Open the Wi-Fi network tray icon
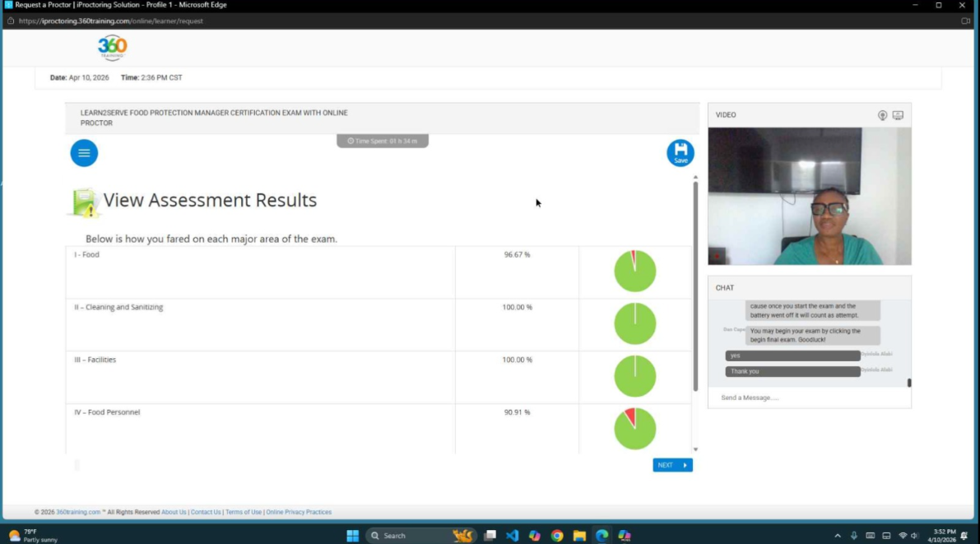Screen dimensions: 980x544 [903, 536]
